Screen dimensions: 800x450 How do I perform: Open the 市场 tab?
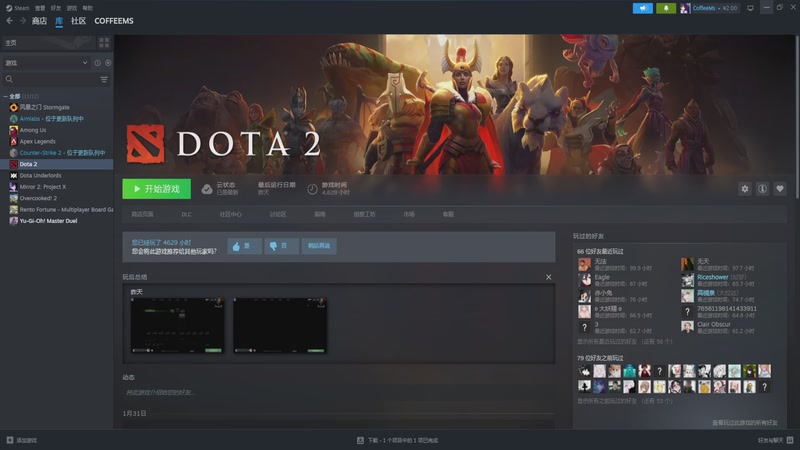[409, 214]
